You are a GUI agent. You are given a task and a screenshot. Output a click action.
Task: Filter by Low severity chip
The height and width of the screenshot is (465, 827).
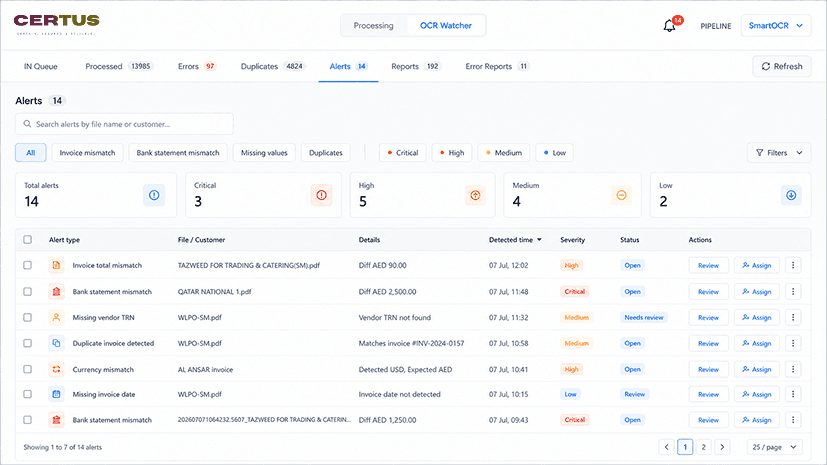click(x=554, y=153)
